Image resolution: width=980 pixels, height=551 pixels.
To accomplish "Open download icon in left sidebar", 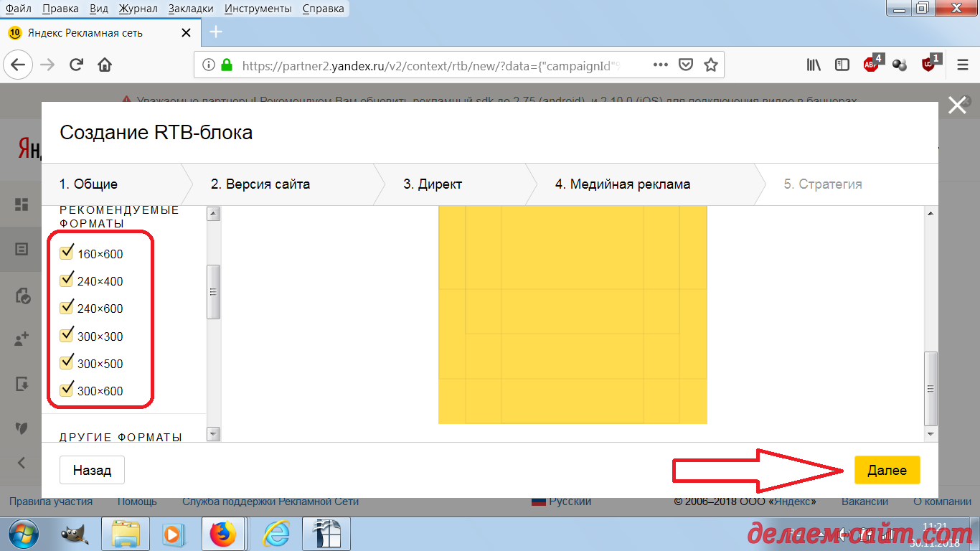I will pos(22,384).
